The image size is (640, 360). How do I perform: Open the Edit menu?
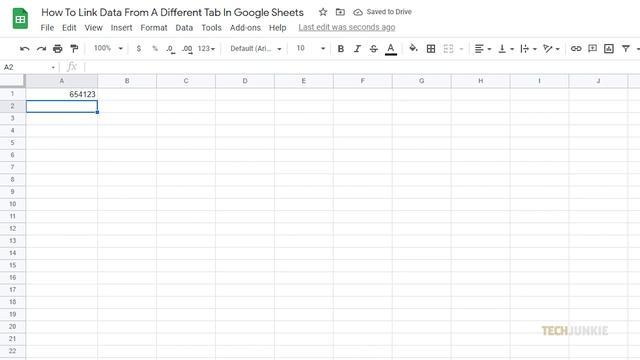coord(69,28)
